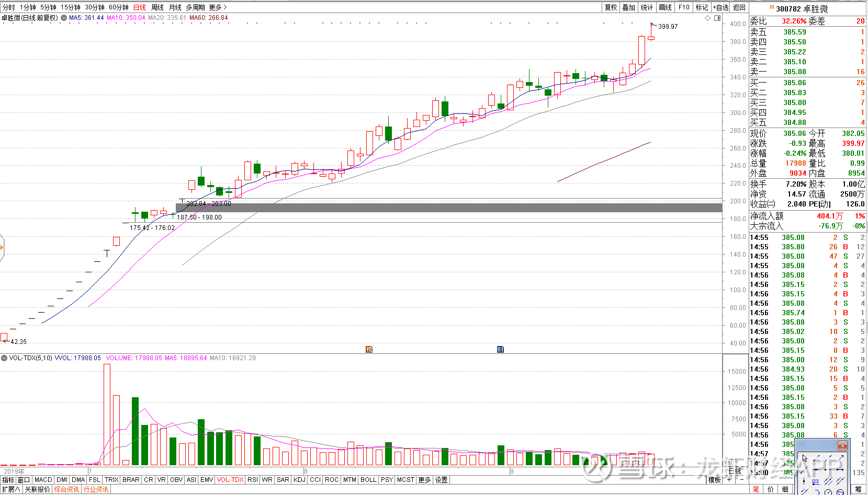Switch to the 周线 weekly period tab
Image resolution: width=868 pixels, height=495 pixels.
[x=157, y=7]
